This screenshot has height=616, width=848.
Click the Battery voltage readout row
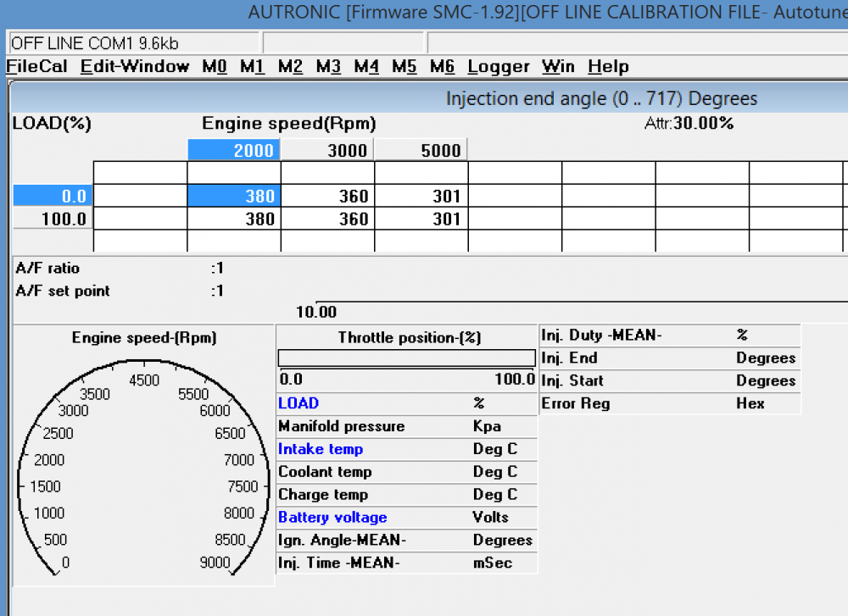(x=407, y=517)
